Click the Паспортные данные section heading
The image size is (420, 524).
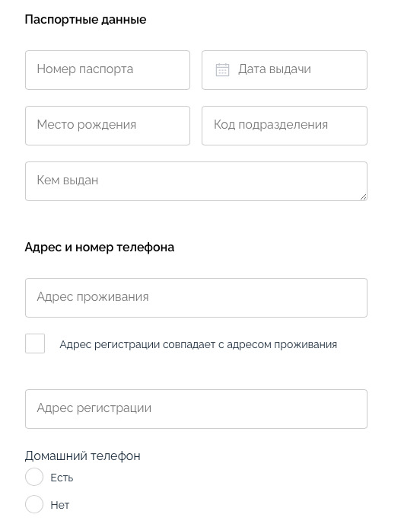(x=85, y=20)
